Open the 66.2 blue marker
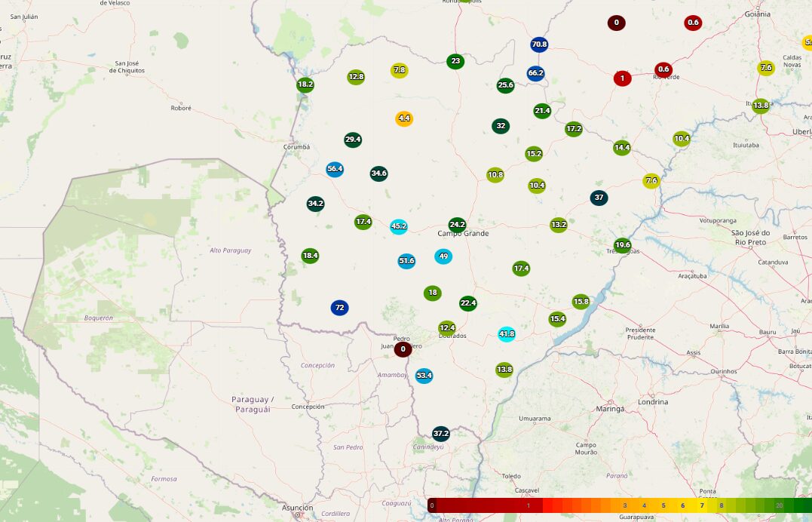812x522 pixels. point(536,73)
